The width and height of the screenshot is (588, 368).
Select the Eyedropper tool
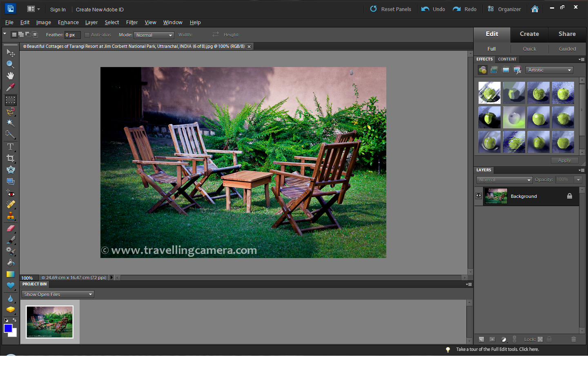(11, 88)
